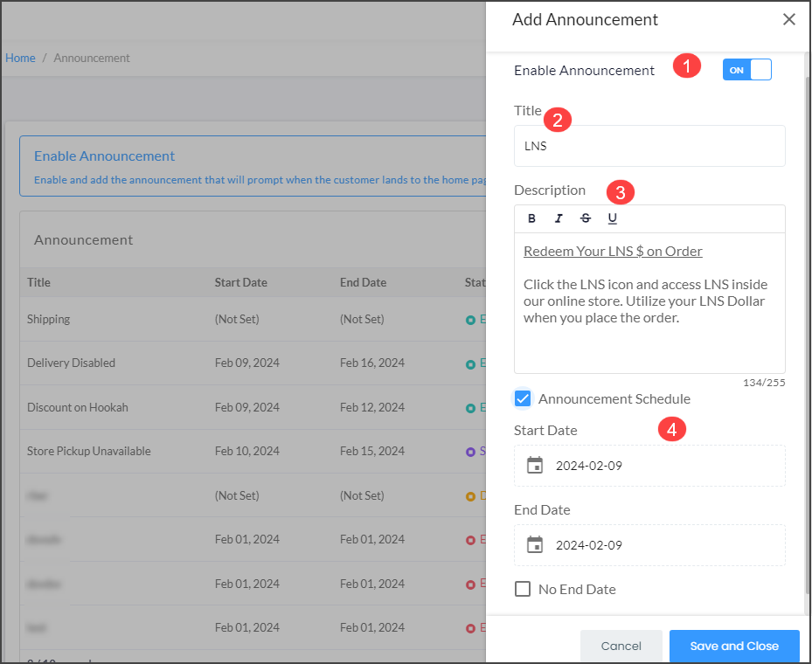Click the Start Date column header
The width and height of the screenshot is (812, 664).
point(241,282)
